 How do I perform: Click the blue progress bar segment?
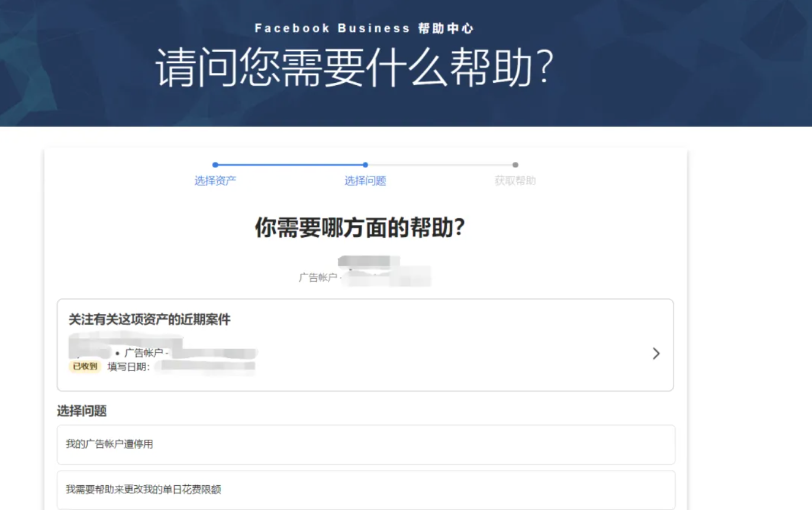290,165
